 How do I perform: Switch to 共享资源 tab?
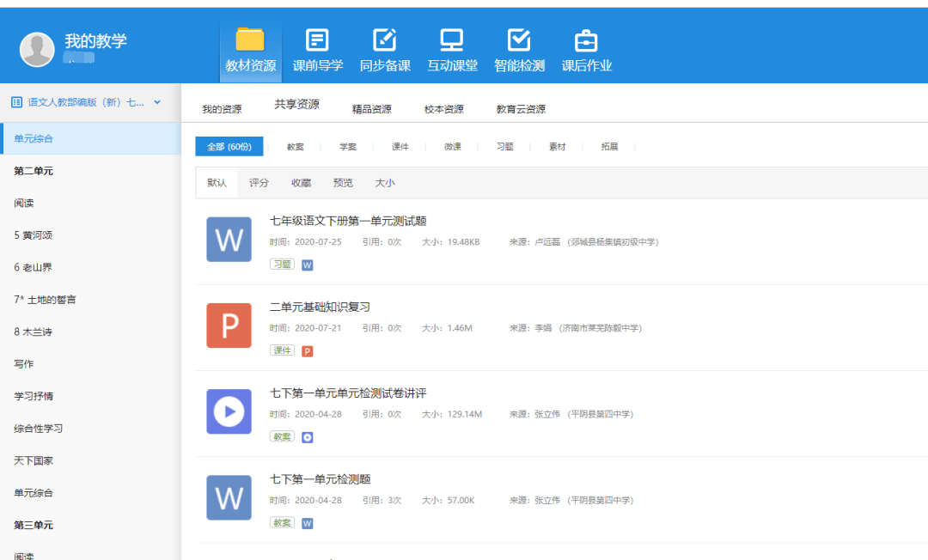tap(296, 105)
